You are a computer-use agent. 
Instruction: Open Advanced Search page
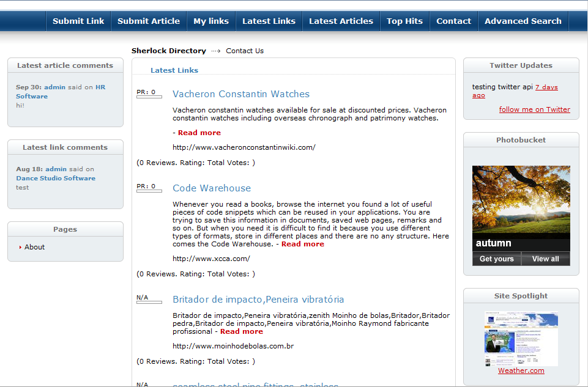coord(523,21)
